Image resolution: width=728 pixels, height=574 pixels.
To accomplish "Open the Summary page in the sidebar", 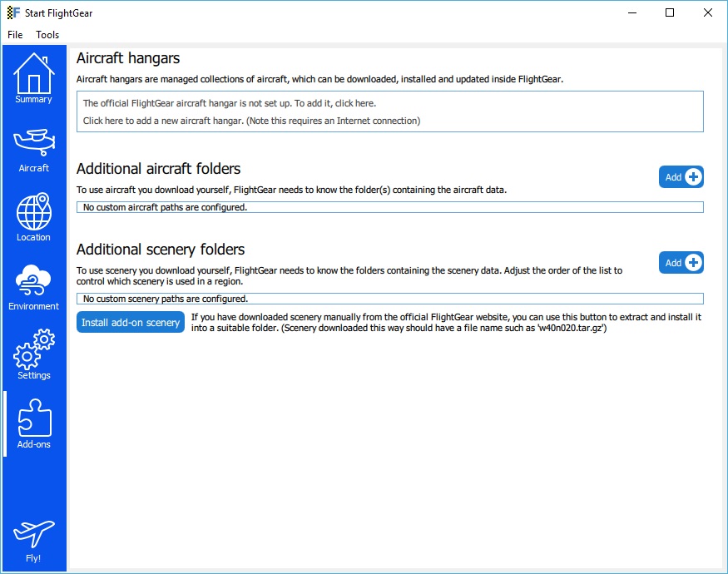I will coord(33,78).
